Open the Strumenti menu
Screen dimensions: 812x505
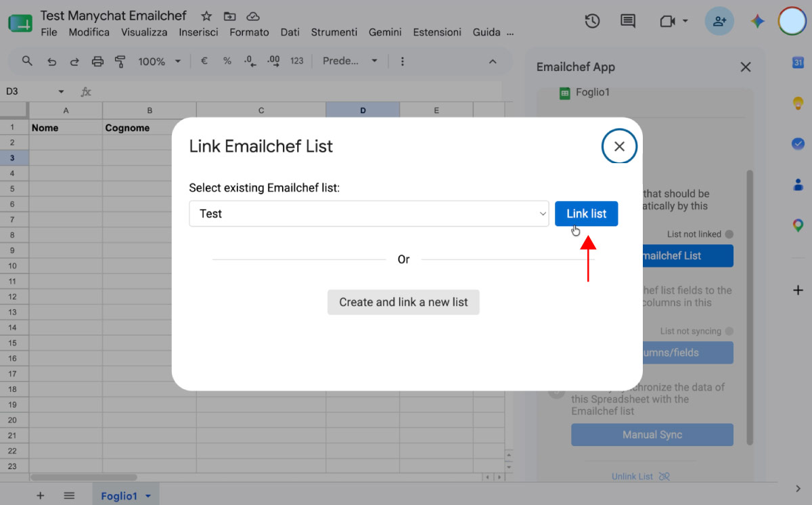[x=334, y=32]
